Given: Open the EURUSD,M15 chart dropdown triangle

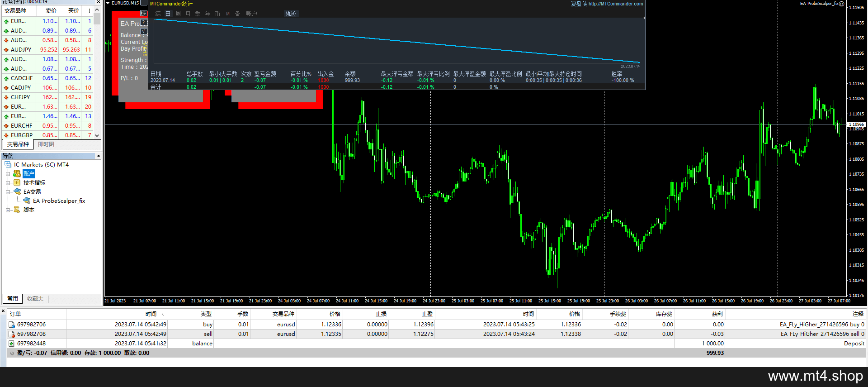Looking at the screenshot, I should click(108, 3).
